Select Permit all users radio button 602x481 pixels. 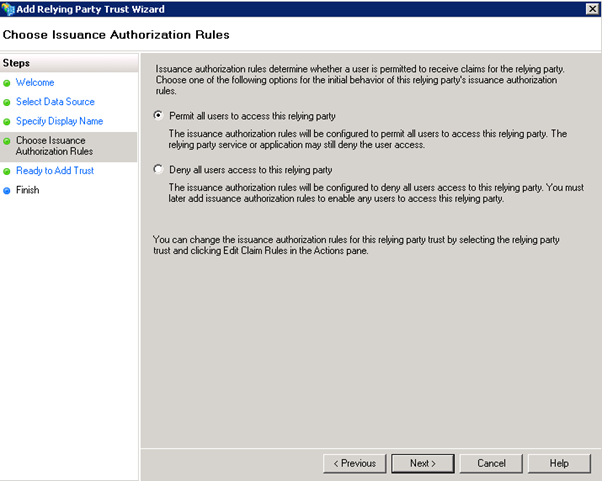point(158,115)
